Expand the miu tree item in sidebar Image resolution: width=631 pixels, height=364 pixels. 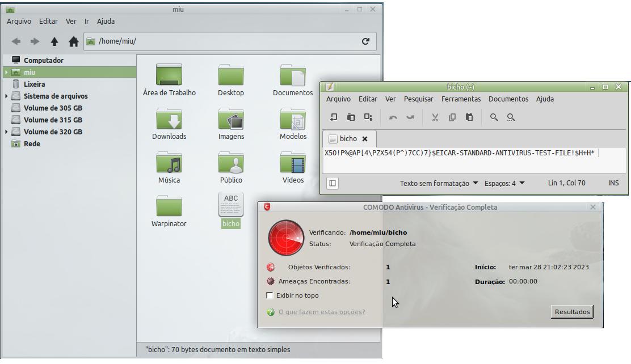pos(6,73)
